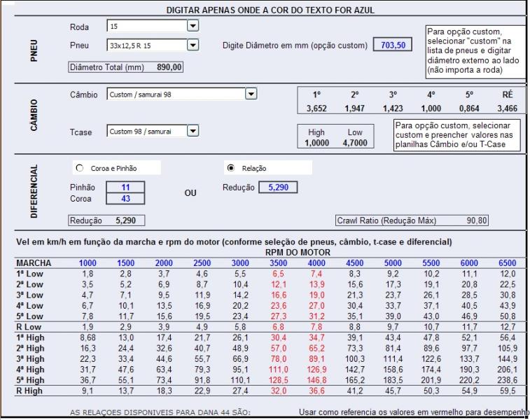Click the custom diameter field showing 703,50
This screenshot has height=420, width=530.
click(x=393, y=45)
